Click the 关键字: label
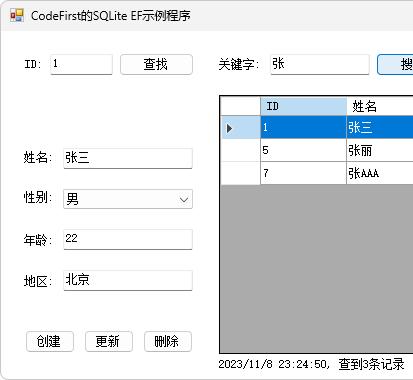The image size is (413, 380). click(239, 64)
